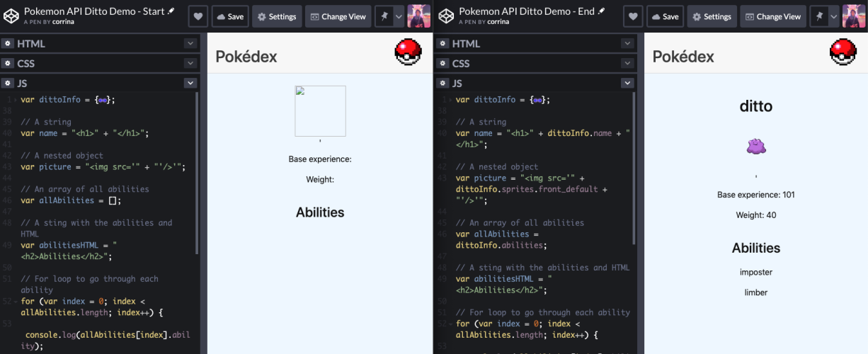Viewport: 868px width, 354px height.
Task: Open the pin options chevron in Start pen
Action: point(399,16)
